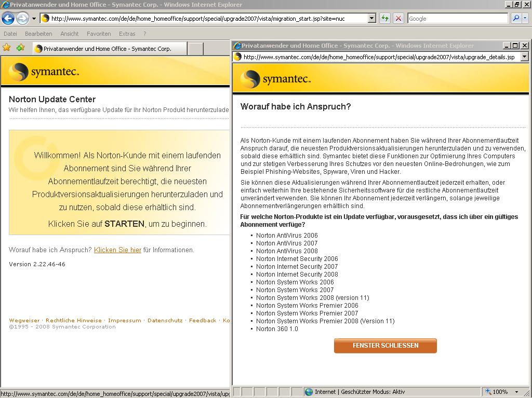Click the IE icon in main title bar
The image size is (532, 398).
pos(5,4)
